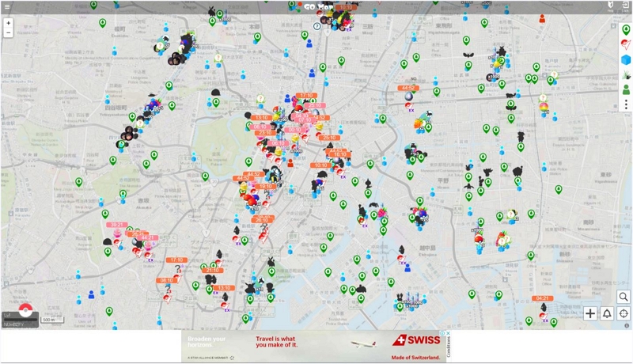This screenshot has width=633, height=364.
Task: Toggle blue cube layer in the sidebar
Action: pyautogui.click(x=626, y=59)
